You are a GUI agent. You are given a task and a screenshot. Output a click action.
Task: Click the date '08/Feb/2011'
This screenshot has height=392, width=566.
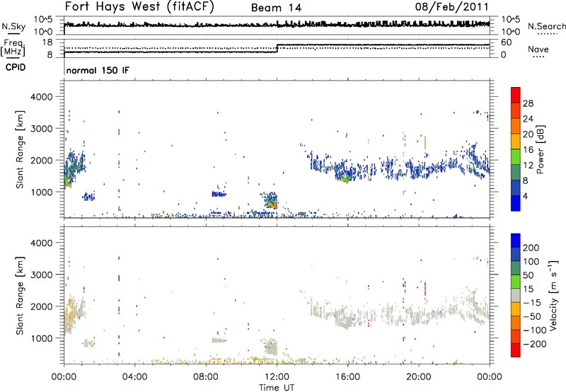click(451, 7)
